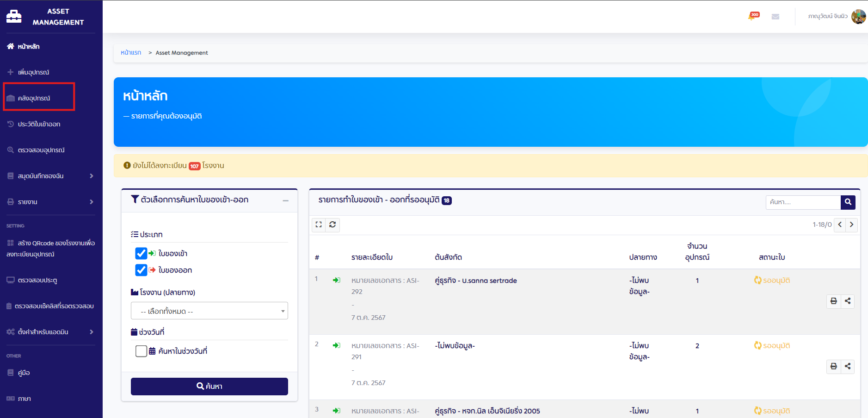Screen dimensions: 868x418
Task: Refresh the pending approval list
Action: pos(332,225)
